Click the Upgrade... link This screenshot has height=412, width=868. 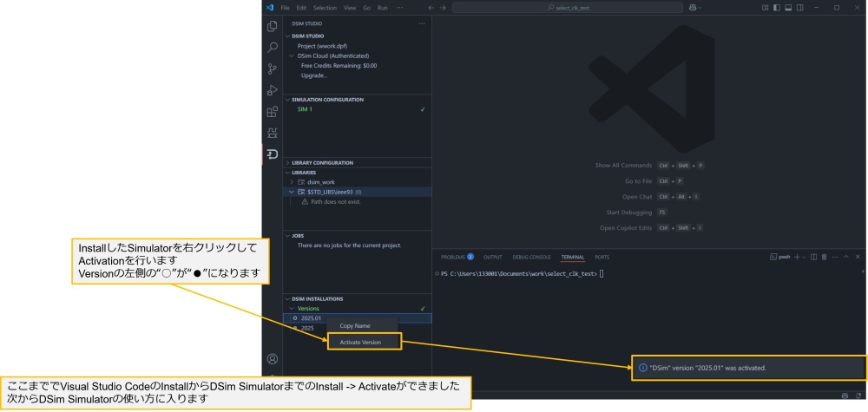(x=314, y=75)
